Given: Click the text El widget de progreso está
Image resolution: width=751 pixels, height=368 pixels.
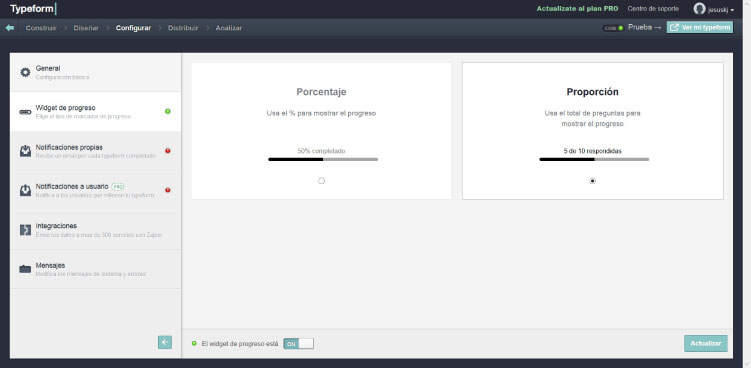Looking at the screenshot, I should [x=239, y=344].
